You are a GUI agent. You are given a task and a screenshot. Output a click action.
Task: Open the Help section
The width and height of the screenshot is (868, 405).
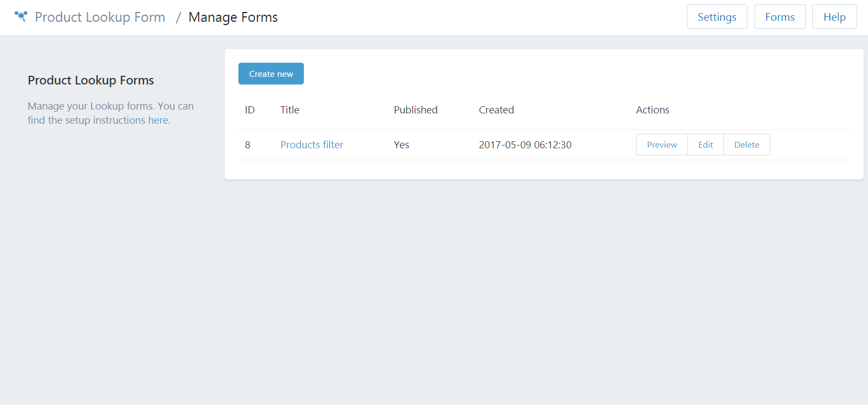pyautogui.click(x=834, y=17)
